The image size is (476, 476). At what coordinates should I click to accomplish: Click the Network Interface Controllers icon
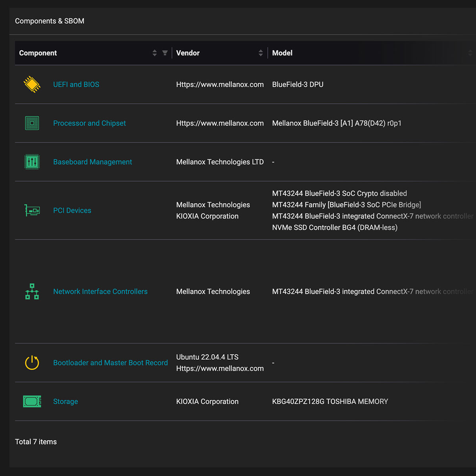click(x=32, y=292)
